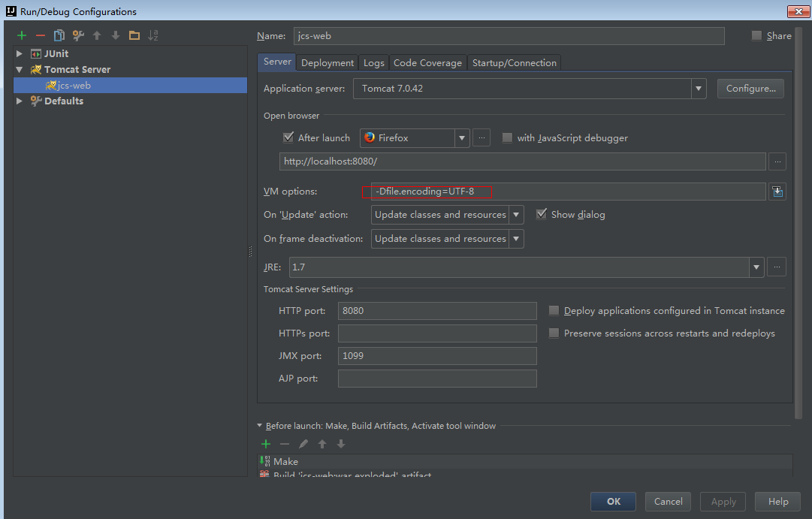This screenshot has width=812, height=519.
Task: Sort configurations alphabetically
Action: coord(153,36)
